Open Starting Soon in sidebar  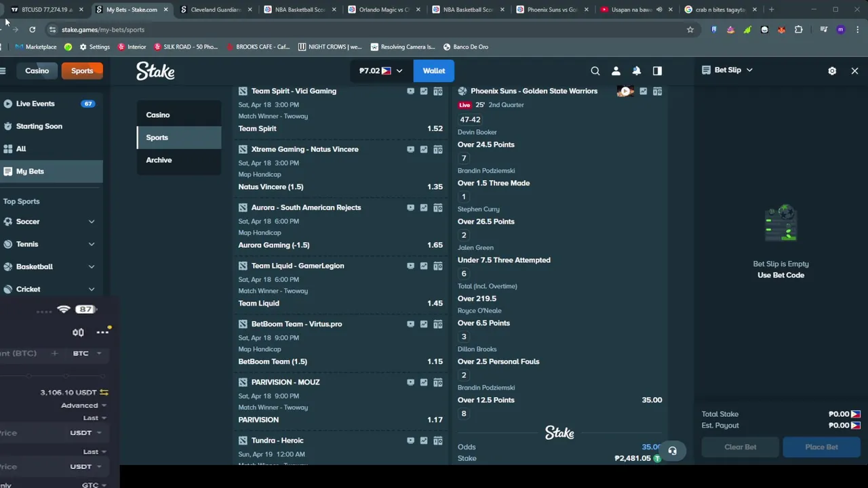51,126
